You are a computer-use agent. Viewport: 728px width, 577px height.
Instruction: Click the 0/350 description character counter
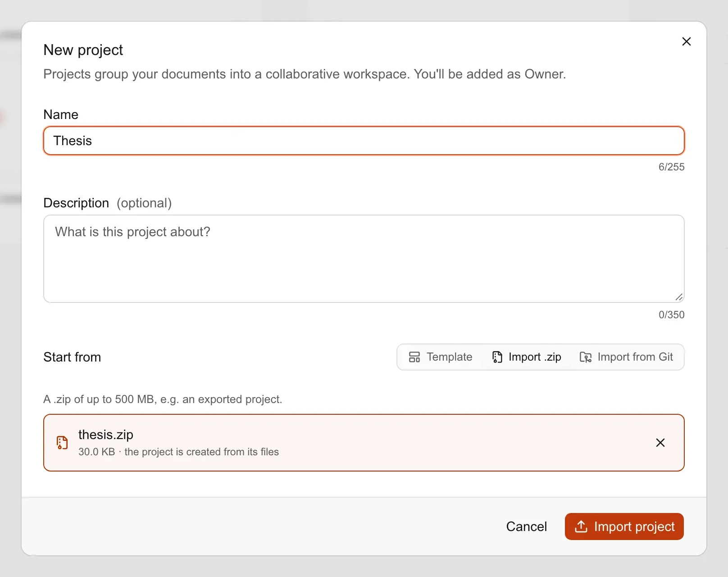(x=671, y=315)
